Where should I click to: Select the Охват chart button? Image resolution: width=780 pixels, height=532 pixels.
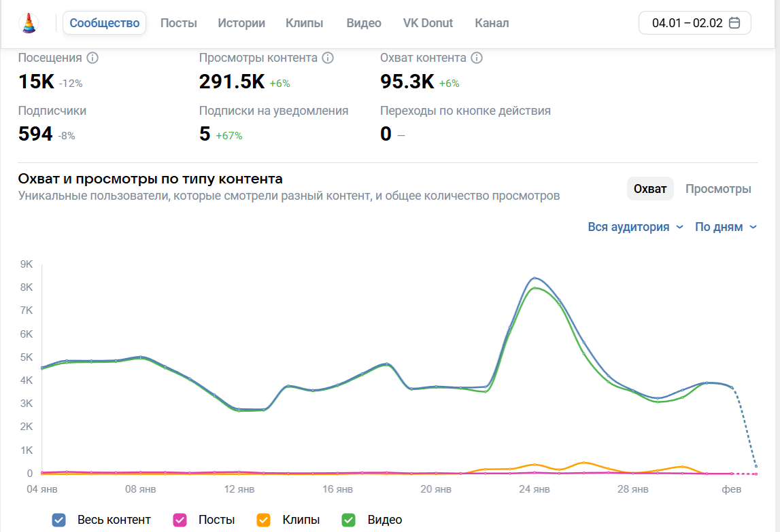(x=650, y=189)
